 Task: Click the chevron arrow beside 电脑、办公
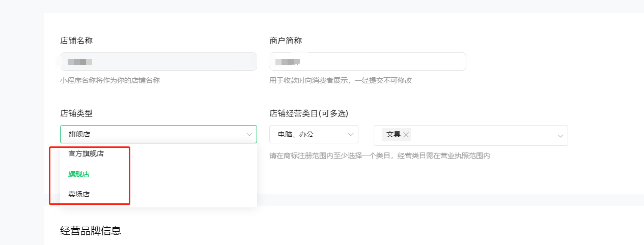click(350, 135)
